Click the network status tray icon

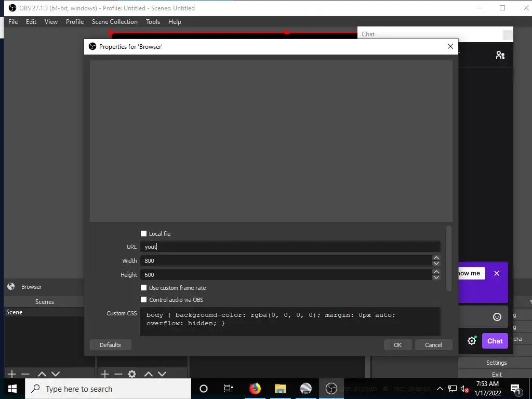[x=453, y=389]
